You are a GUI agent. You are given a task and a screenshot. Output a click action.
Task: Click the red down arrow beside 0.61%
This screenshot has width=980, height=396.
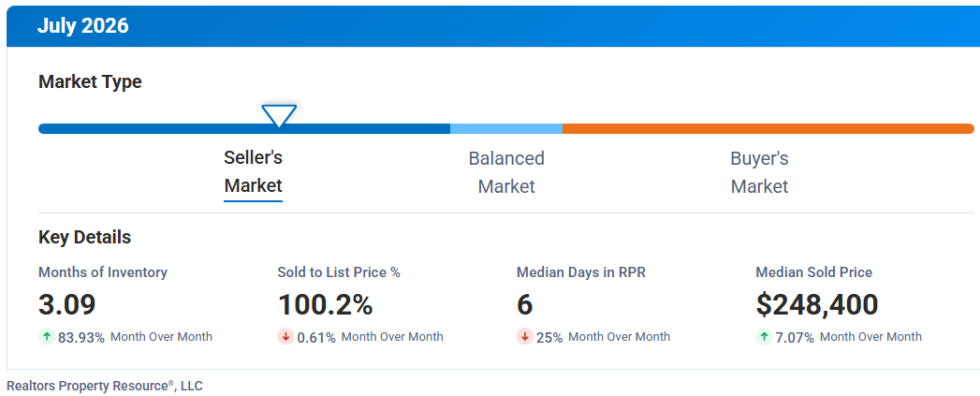click(x=285, y=337)
